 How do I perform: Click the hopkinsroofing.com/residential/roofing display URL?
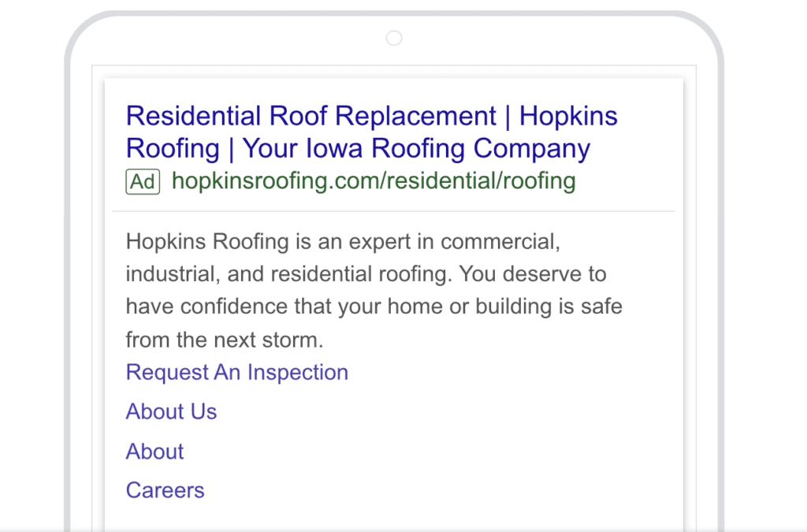(374, 181)
